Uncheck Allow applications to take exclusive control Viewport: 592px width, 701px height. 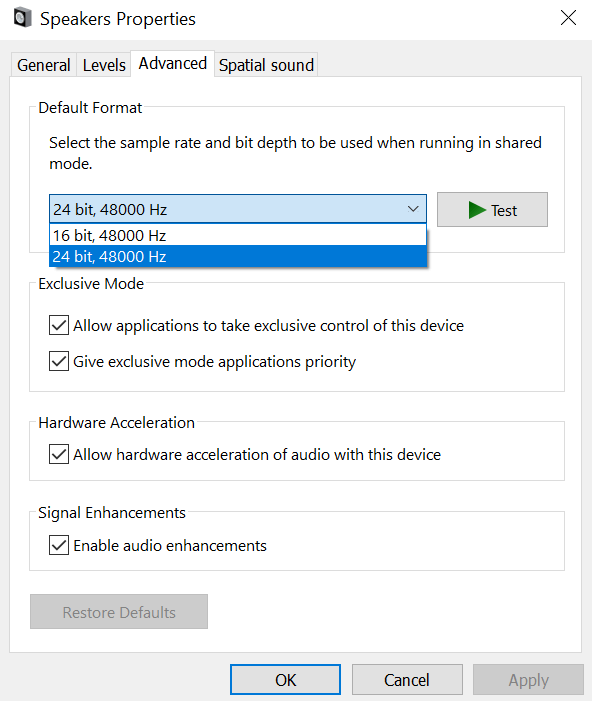point(59,325)
